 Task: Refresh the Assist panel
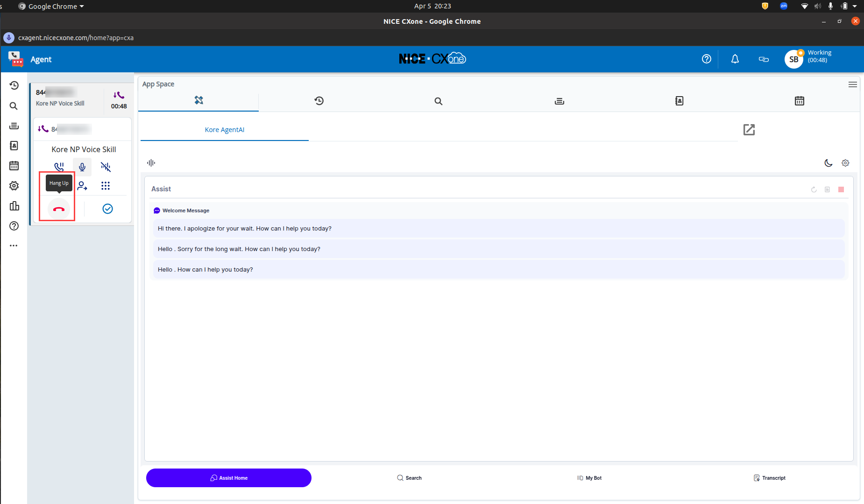pos(814,189)
